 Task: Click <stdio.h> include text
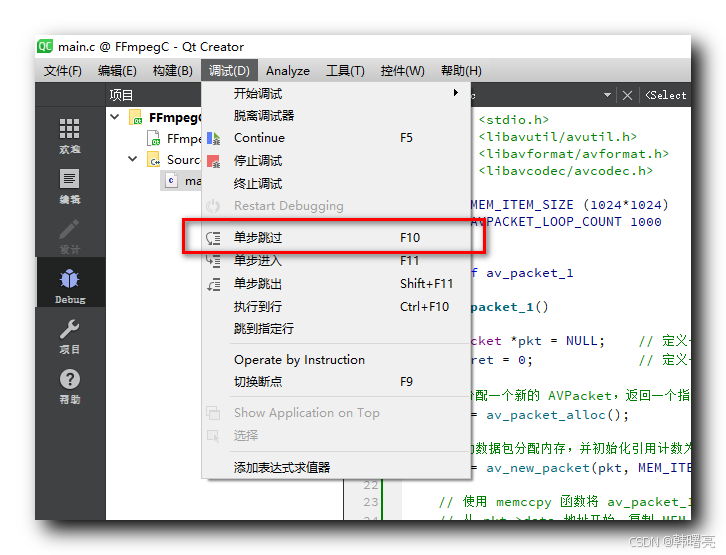pyautogui.click(x=514, y=120)
